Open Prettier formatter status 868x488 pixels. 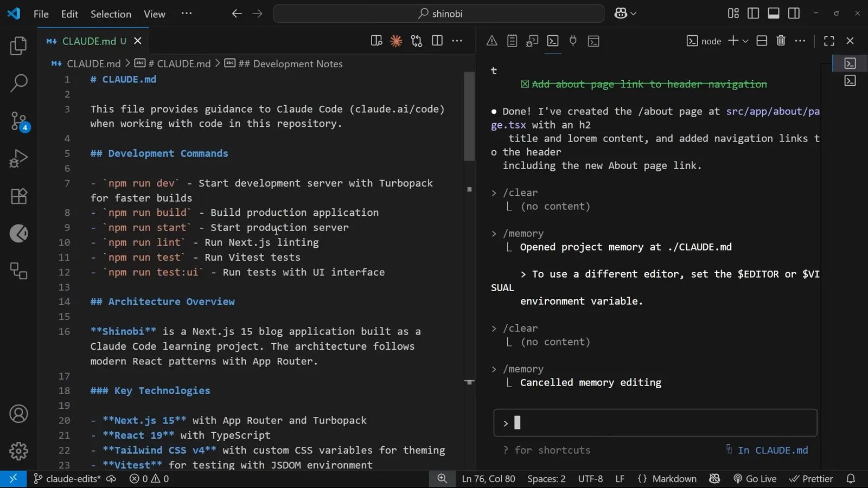click(x=811, y=479)
